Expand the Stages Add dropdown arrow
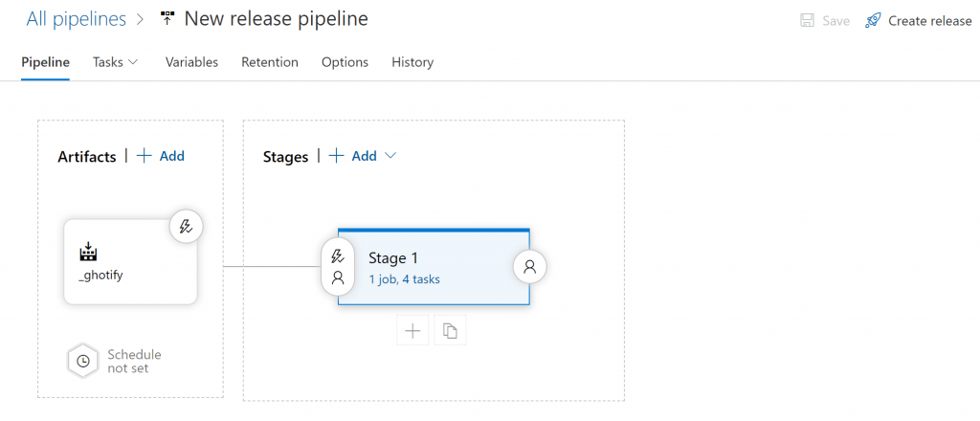 390,156
